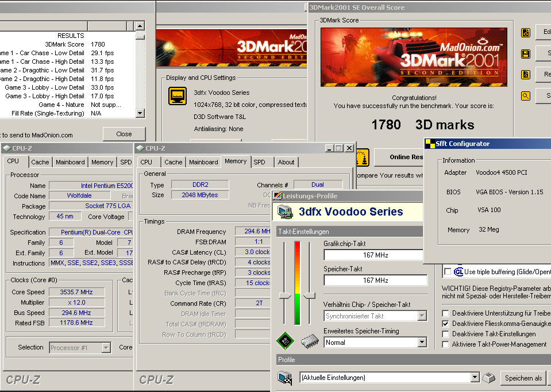Click the magnifying glass icon in 3DMark score window
Screen dimensions: 551x392
click(x=526, y=95)
